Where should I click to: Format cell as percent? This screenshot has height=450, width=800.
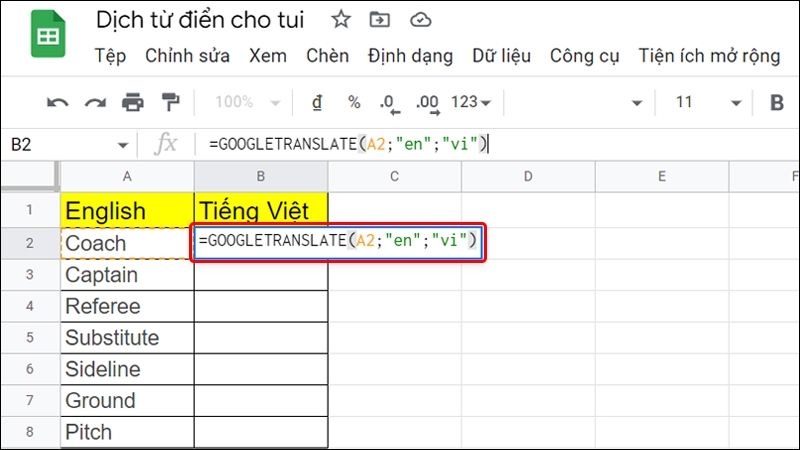(x=354, y=103)
